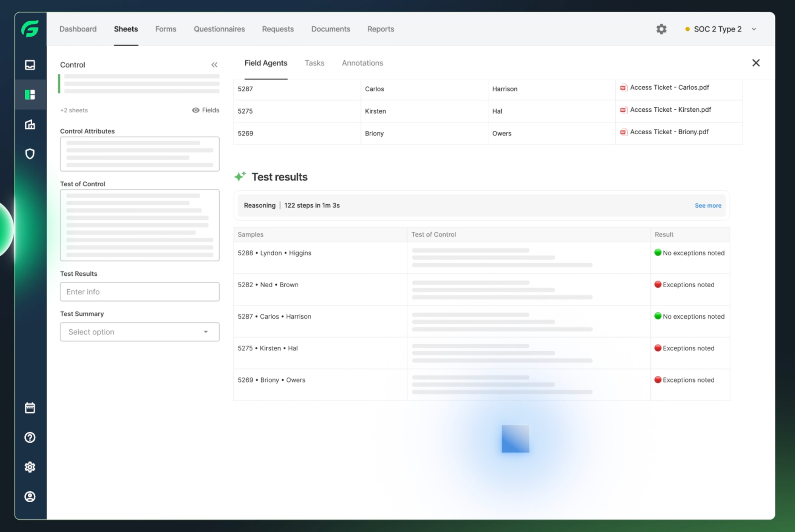Click the building chart icon in the sidebar
The image size is (795, 532).
coord(30,124)
